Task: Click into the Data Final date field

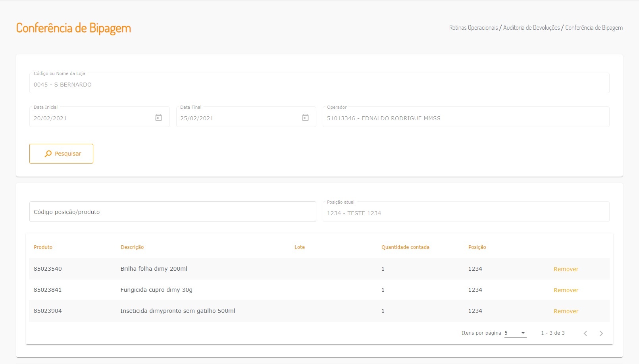Action: tap(246, 117)
